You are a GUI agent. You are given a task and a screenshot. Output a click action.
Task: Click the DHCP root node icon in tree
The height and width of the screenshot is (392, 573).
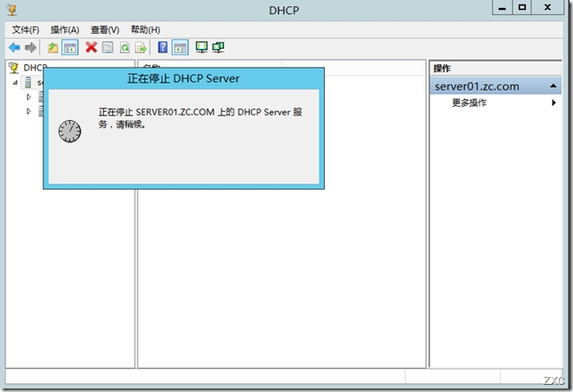point(13,68)
